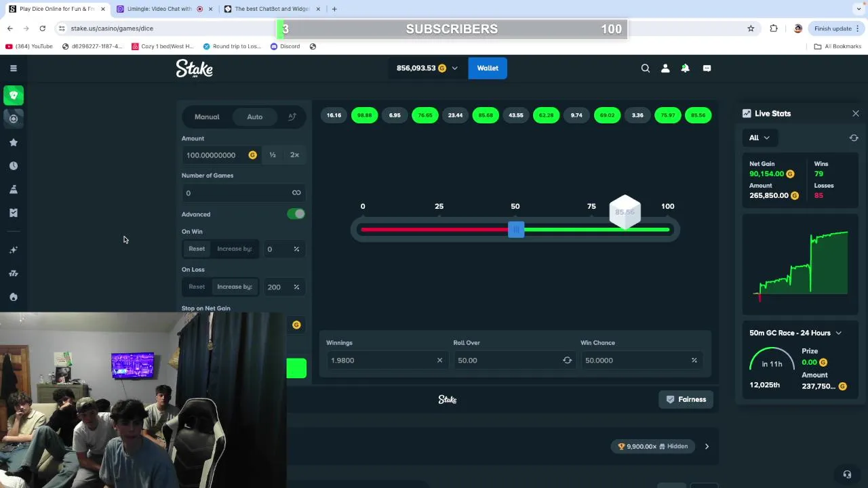The image size is (868, 488).
Task: Bookmark this page with star icon
Action: pyautogui.click(x=751, y=28)
